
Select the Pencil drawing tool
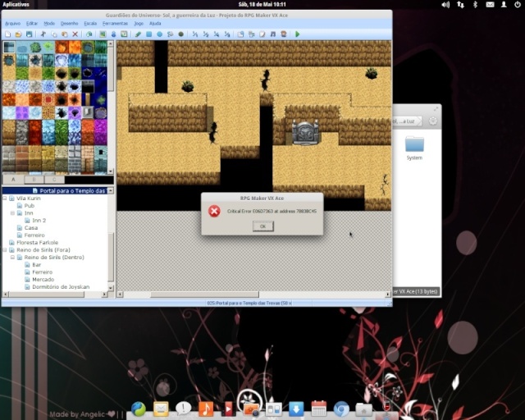tap(138, 34)
